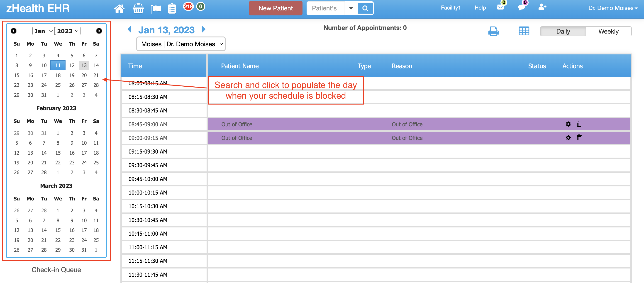644x283 pixels.
Task: Click the home icon in the navbar
Action: click(x=120, y=8)
